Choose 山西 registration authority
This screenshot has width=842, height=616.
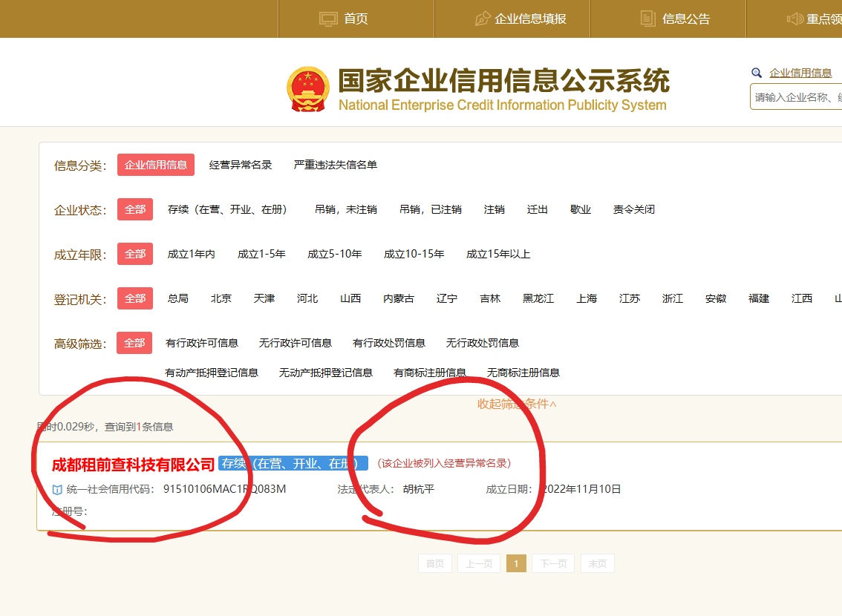click(x=350, y=298)
